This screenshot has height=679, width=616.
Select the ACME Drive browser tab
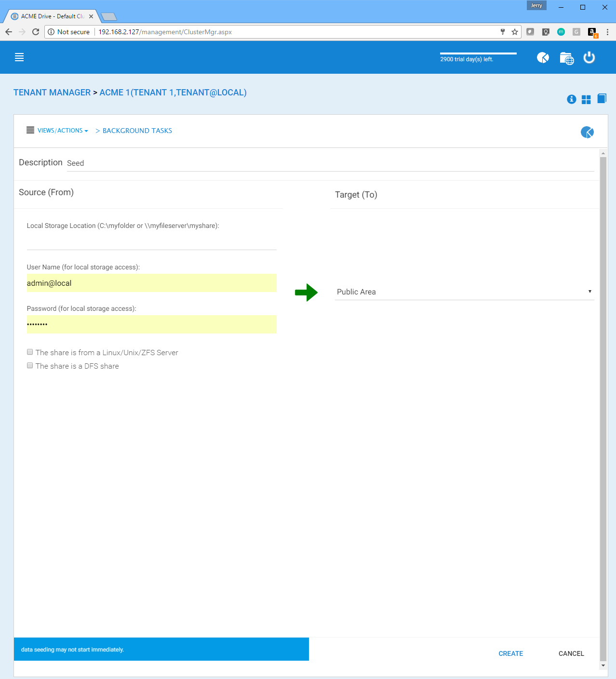[52, 16]
